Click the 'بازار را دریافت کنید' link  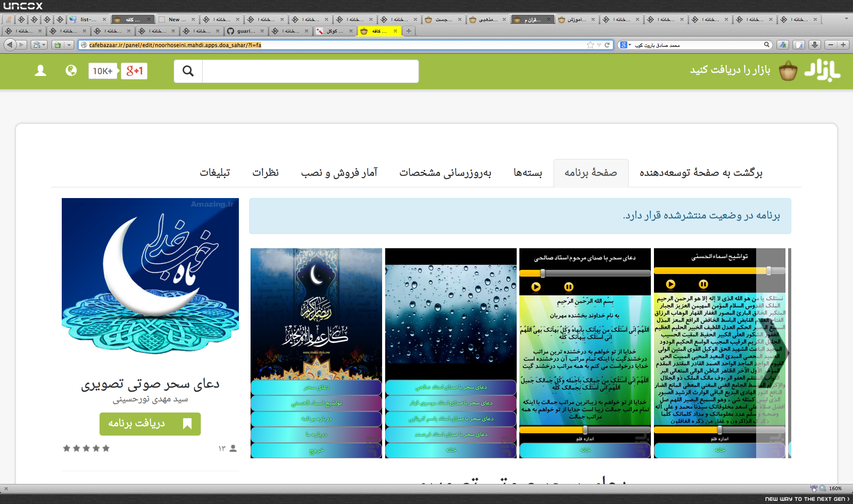(x=730, y=70)
